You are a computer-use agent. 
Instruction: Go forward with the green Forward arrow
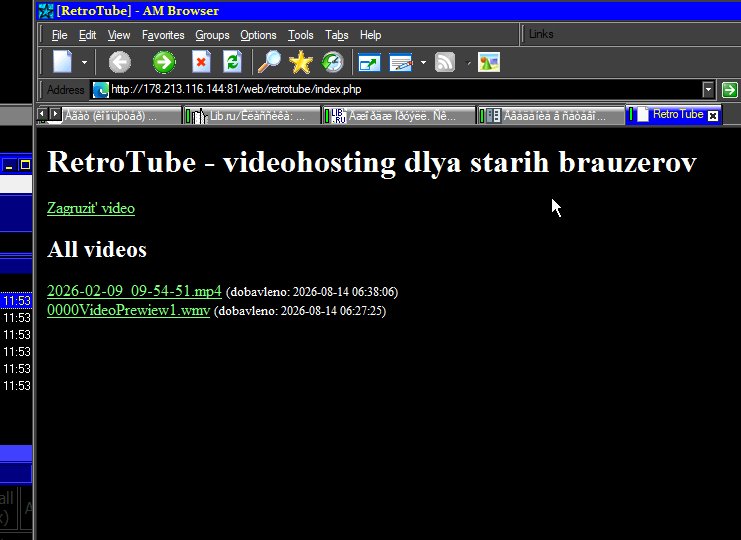point(164,62)
